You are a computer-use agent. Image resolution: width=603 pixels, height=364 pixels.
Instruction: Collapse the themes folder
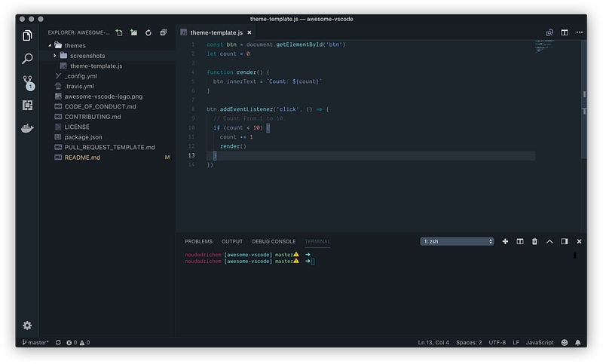[x=75, y=45]
